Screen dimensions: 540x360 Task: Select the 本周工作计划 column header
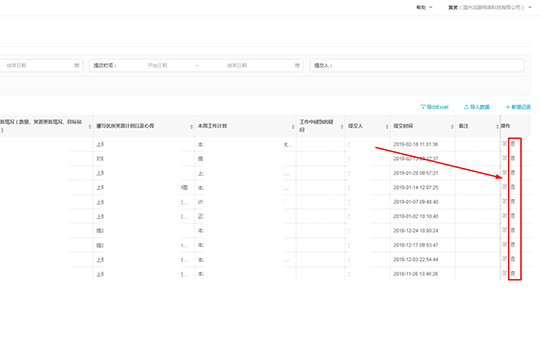pos(212,126)
